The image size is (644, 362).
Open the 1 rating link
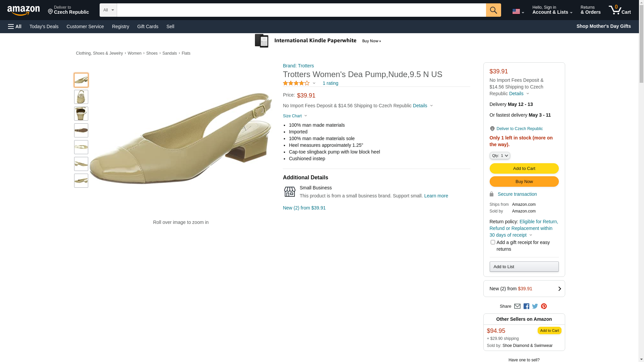[x=330, y=83]
